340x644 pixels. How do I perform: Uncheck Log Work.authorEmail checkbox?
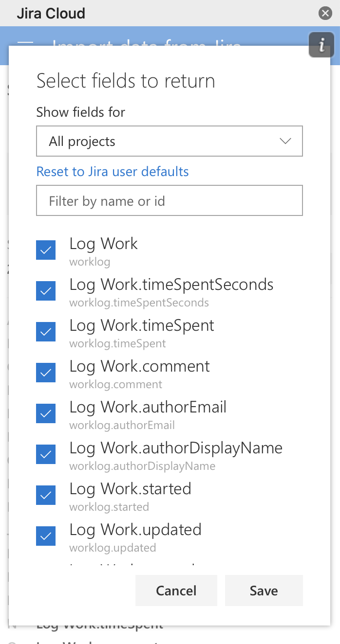(x=46, y=413)
